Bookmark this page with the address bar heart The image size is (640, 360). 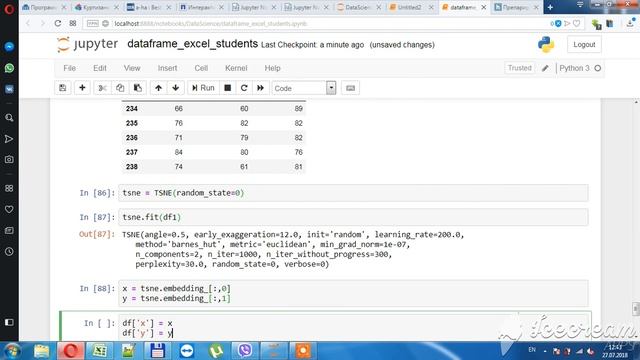coord(576,24)
